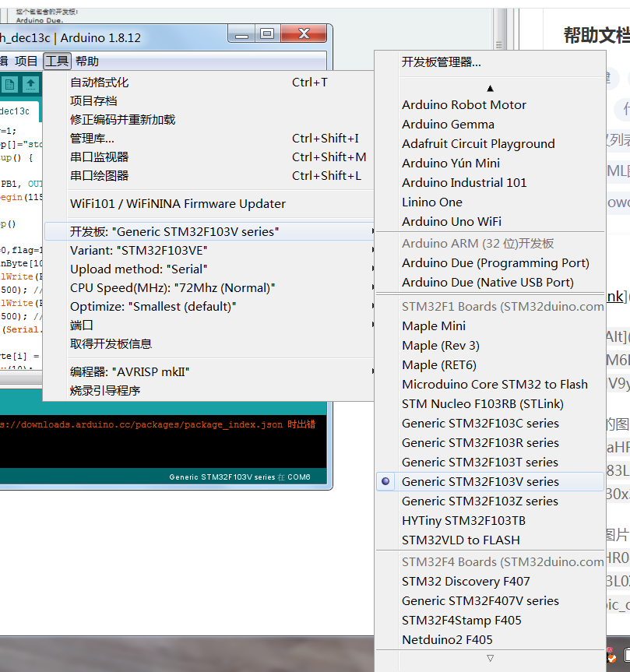Click the Arduino window maximize button

[x=267, y=33]
